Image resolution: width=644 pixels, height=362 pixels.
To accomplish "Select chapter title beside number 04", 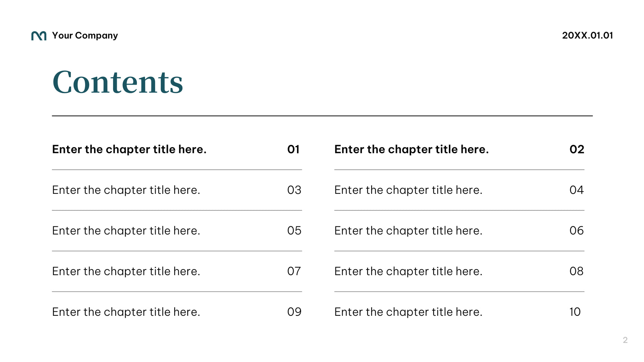I will (408, 190).
